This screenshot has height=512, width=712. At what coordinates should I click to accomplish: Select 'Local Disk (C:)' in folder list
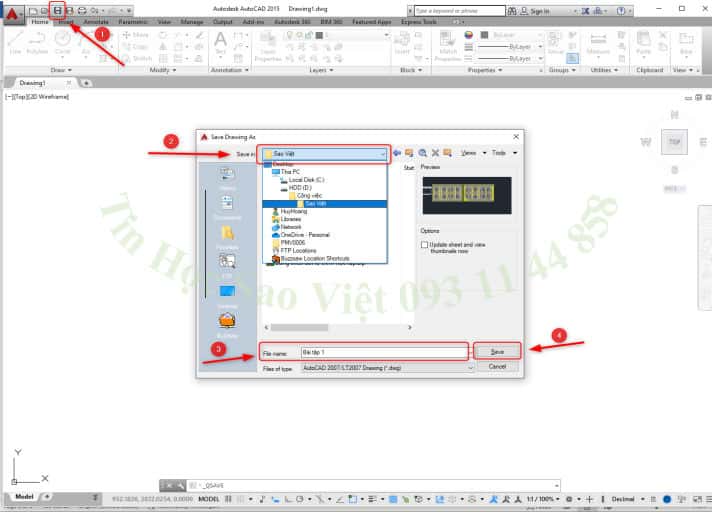pos(307,180)
